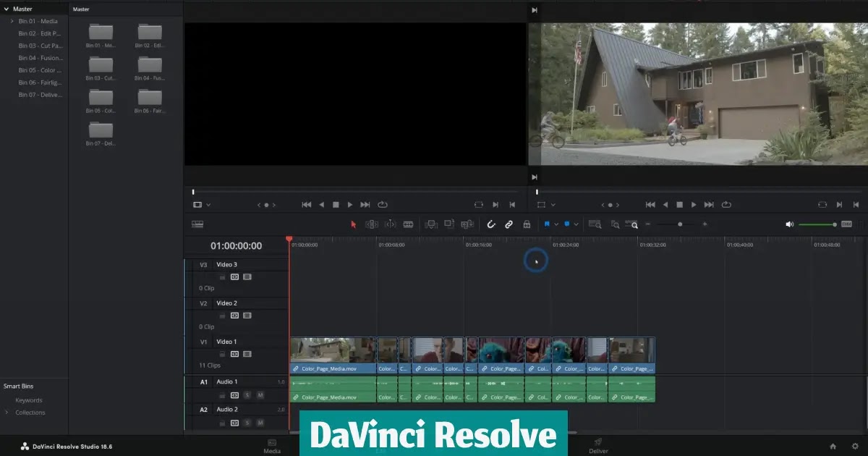Zoom in timeline with plus icon
Viewport: 868px width, 456px height.
(x=705, y=224)
